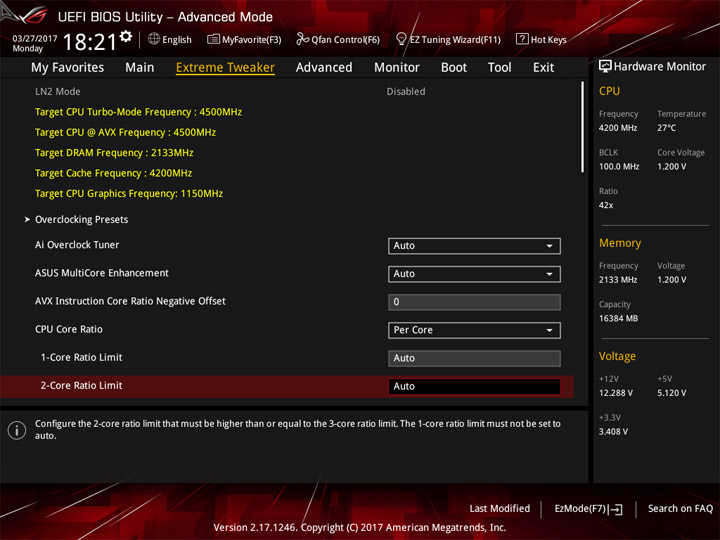Click the Hot Keys question mark icon
The image size is (720, 540).
(x=522, y=39)
